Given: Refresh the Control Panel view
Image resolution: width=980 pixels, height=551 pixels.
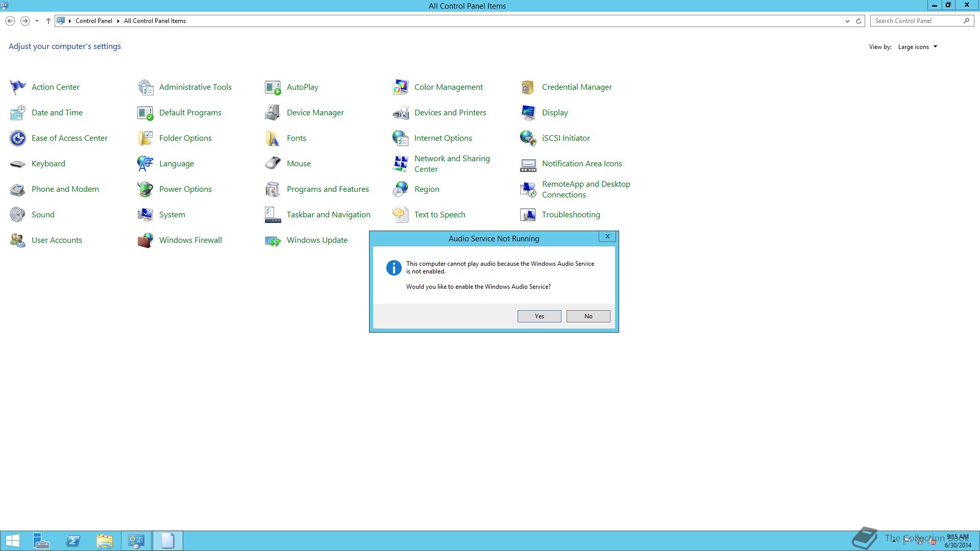Looking at the screenshot, I should pyautogui.click(x=859, y=21).
